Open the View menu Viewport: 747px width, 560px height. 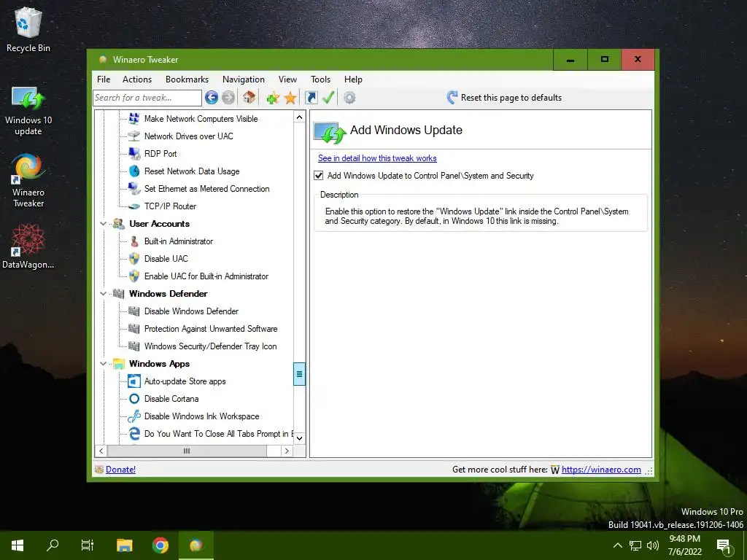click(287, 79)
